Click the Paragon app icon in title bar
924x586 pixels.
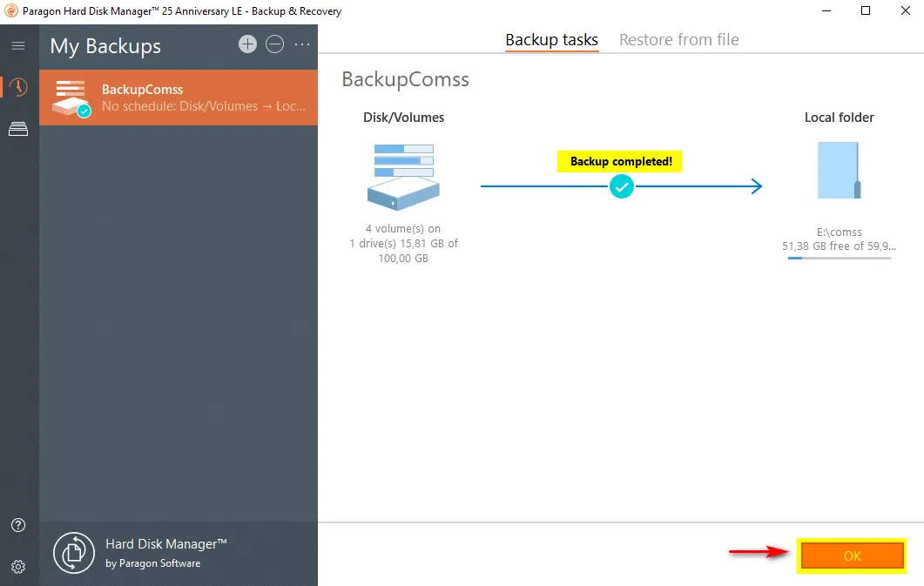[x=10, y=10]
